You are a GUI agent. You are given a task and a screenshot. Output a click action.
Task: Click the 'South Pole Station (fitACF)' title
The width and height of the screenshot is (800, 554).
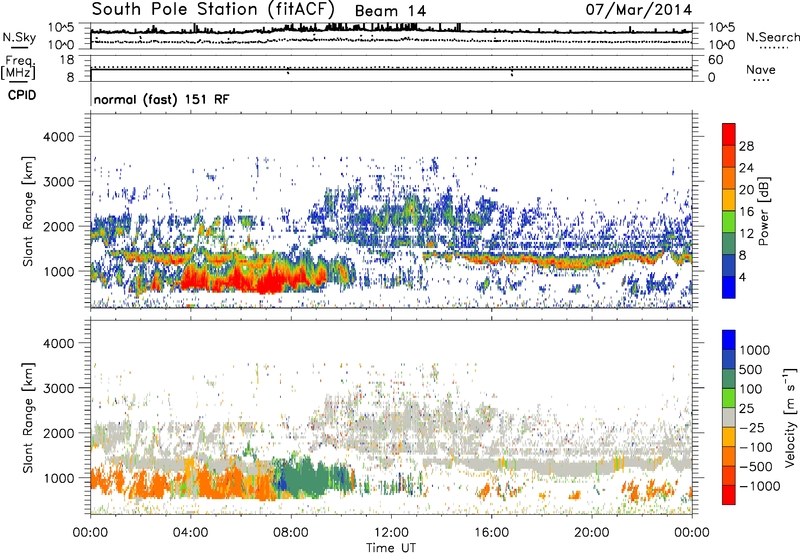[x=213, y=10]
